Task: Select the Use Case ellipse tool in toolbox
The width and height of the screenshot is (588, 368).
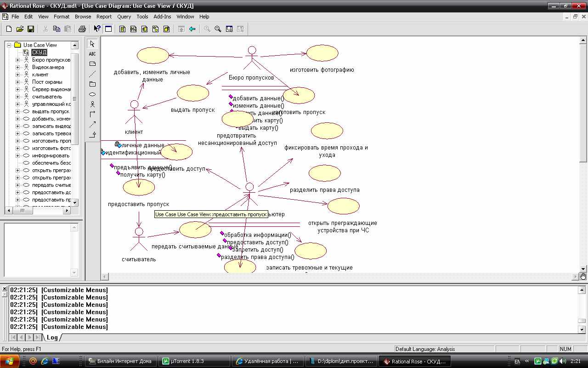Action: 92,94
